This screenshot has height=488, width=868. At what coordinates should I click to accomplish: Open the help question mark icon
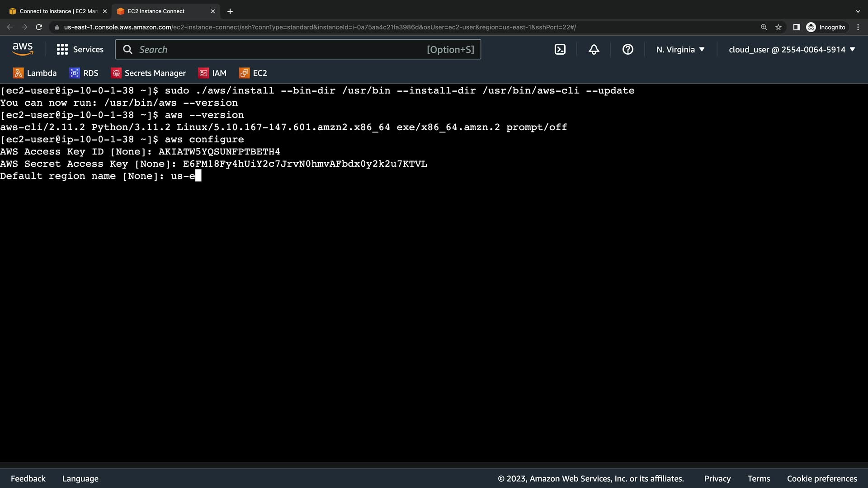coord(627,50)
